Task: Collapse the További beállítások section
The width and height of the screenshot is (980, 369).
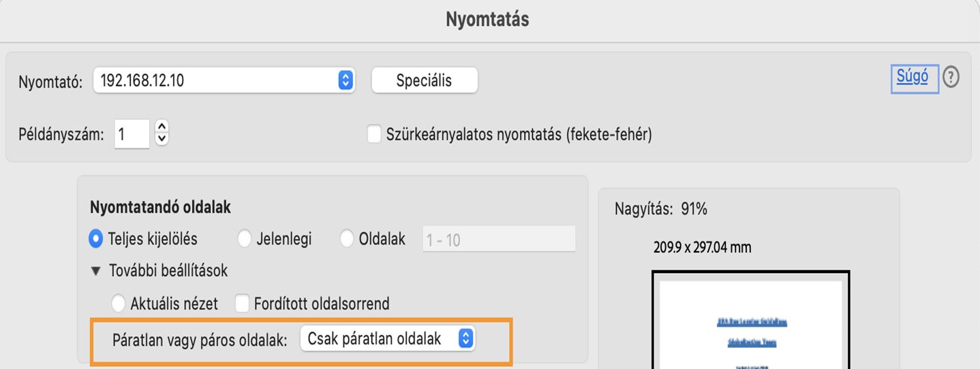Action: pos(95,271)
